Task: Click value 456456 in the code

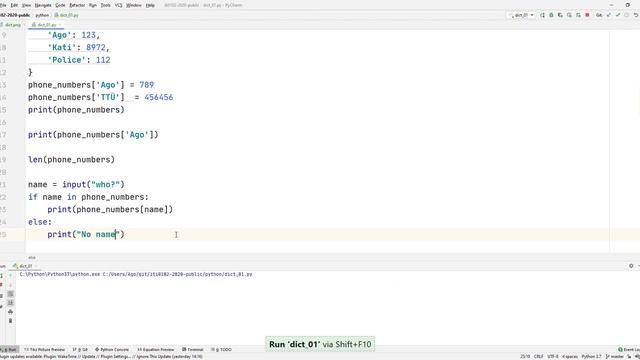Action: pos(159,97)
